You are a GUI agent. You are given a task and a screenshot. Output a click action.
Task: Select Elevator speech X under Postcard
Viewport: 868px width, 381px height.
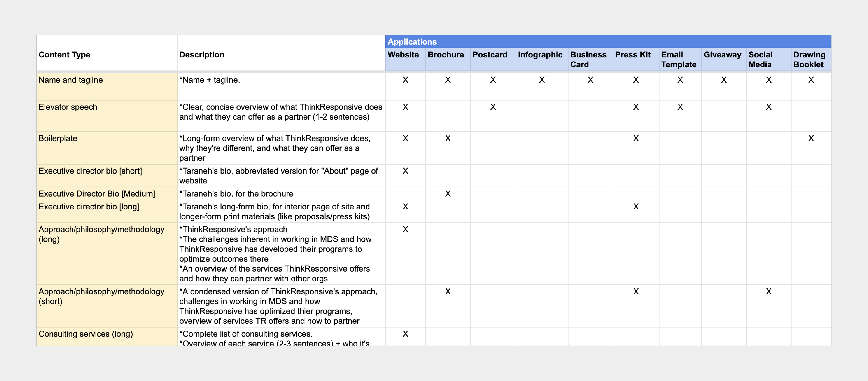point(493,107)
